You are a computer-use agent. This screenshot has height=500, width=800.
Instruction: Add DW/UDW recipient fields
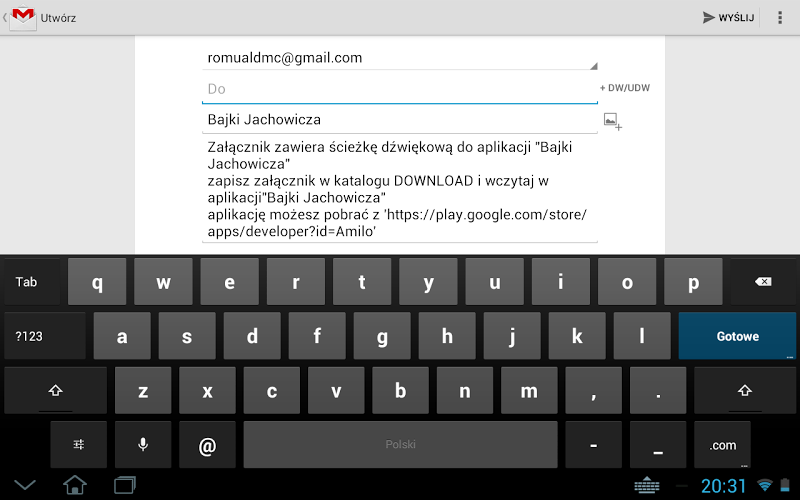(625, 88)
